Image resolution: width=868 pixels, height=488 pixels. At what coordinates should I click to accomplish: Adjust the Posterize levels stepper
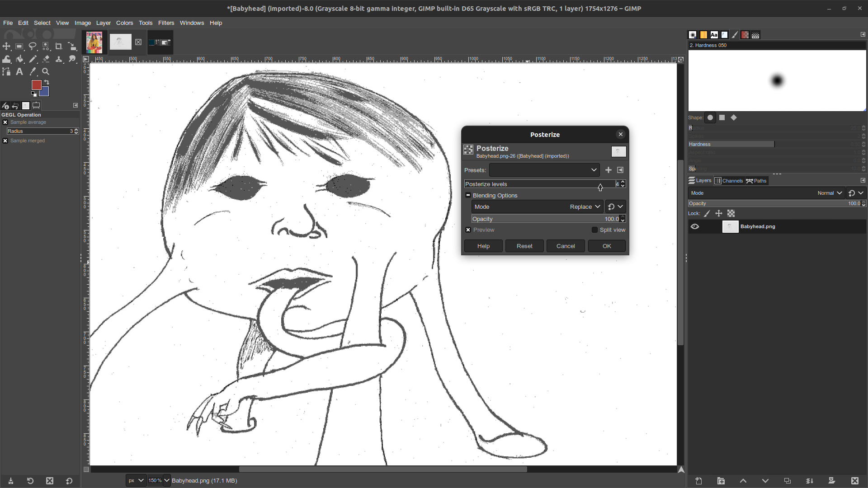[x=623, y=183]
